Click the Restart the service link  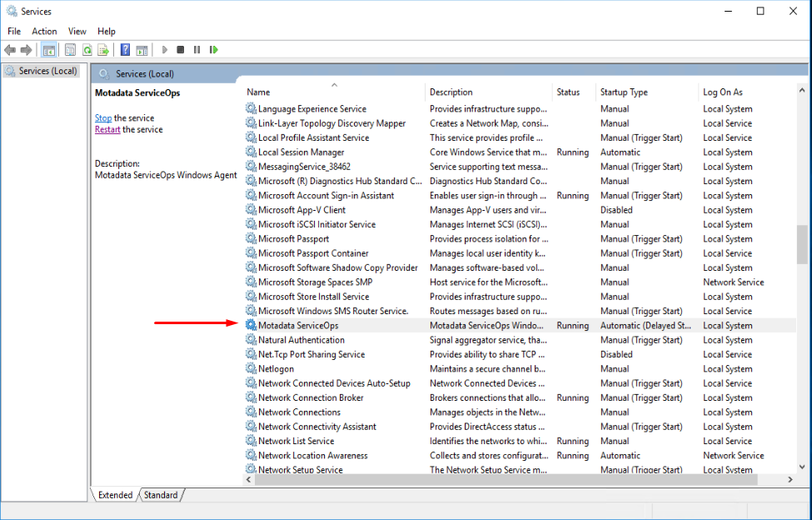(x=107, y=129)
